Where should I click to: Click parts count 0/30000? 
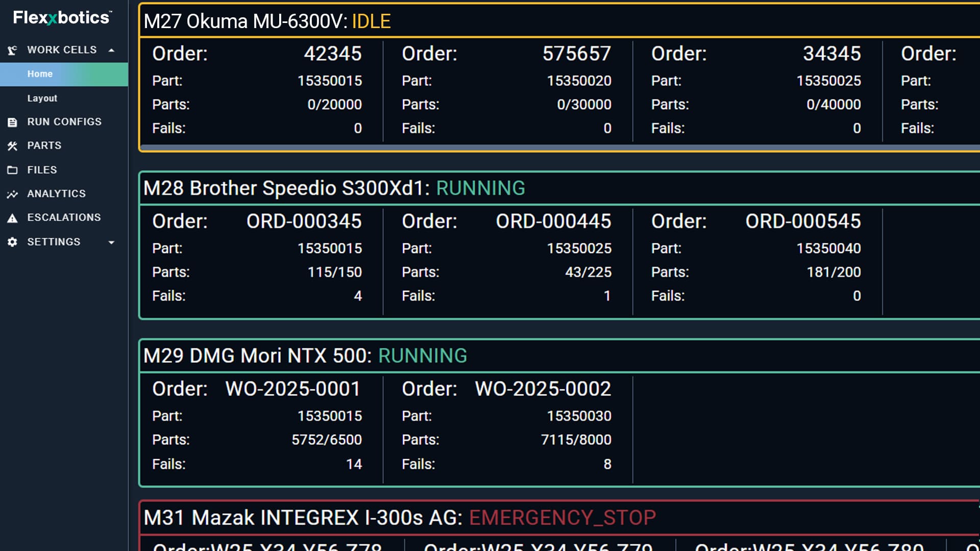click(x=584, y=105)
